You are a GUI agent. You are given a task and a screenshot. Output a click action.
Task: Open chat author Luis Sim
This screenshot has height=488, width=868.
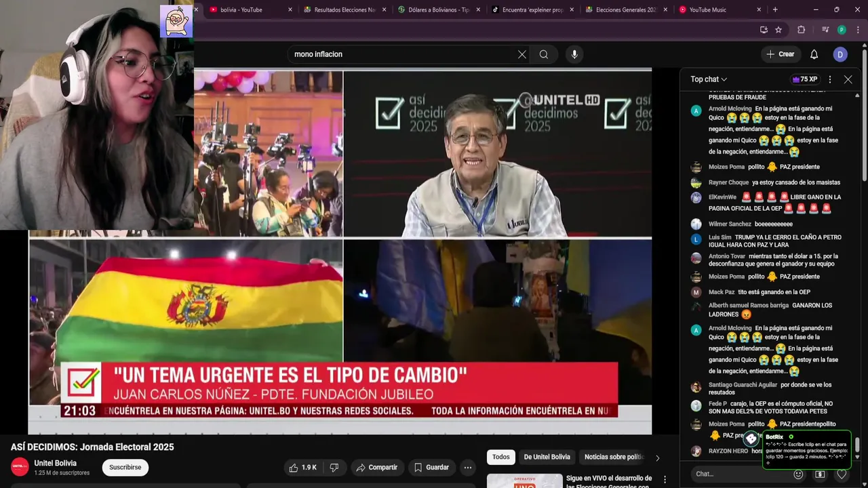coord(719,237)
